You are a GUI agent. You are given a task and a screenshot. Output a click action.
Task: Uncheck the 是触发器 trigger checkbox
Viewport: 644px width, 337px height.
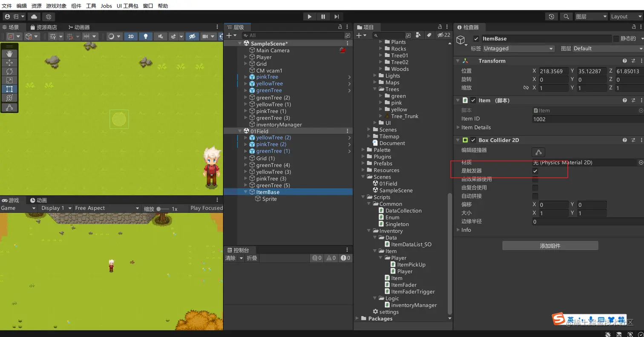point(535,171)
